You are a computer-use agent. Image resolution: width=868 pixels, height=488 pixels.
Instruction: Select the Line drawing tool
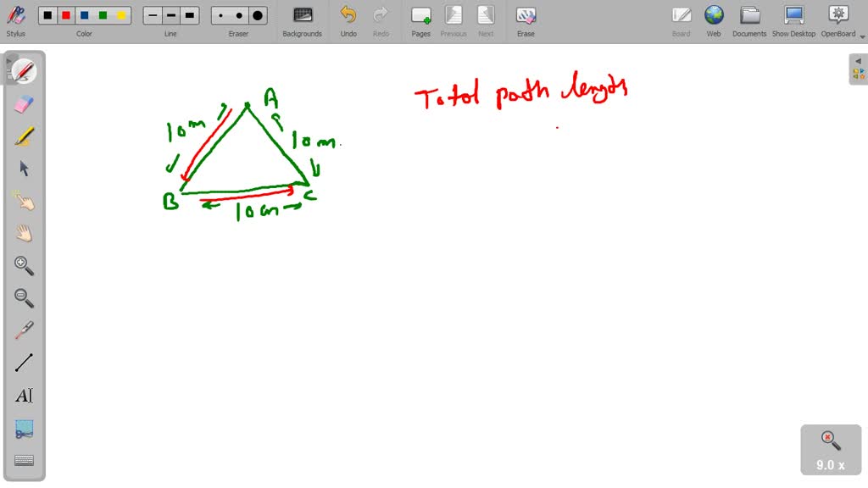click(x=23, y=361)
